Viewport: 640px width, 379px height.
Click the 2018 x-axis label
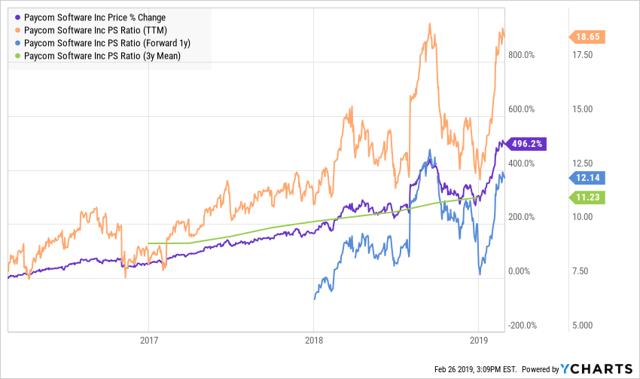313,340
